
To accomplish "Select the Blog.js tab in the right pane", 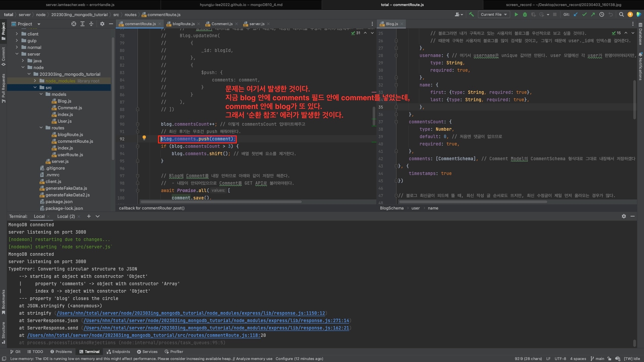I will 391,24.
